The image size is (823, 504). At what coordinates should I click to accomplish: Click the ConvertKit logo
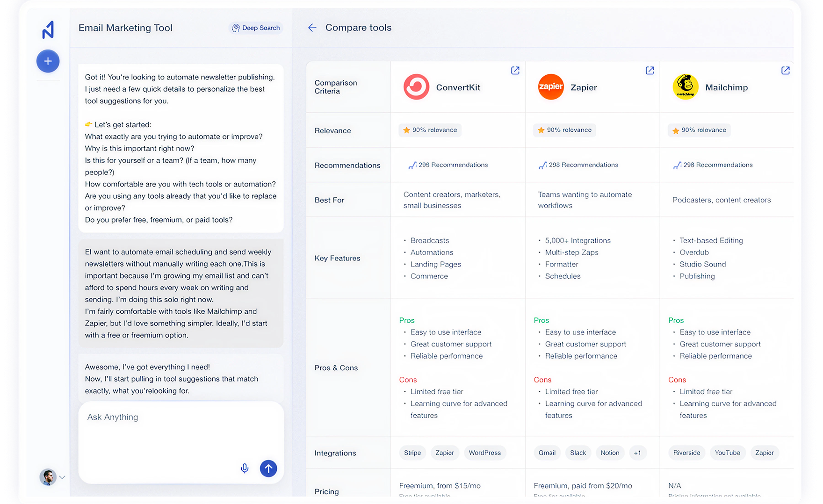(x=416, y=87)
